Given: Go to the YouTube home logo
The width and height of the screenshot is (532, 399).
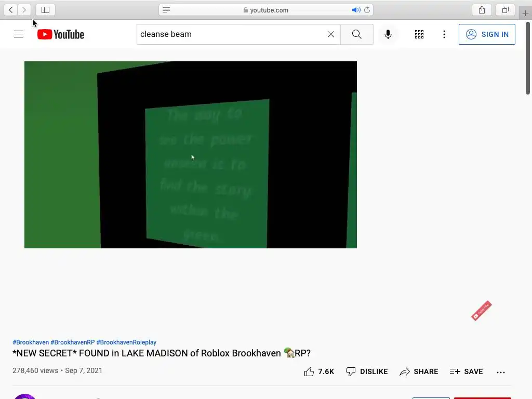Looking at the screenshot, I should click(x=61, y=34).
